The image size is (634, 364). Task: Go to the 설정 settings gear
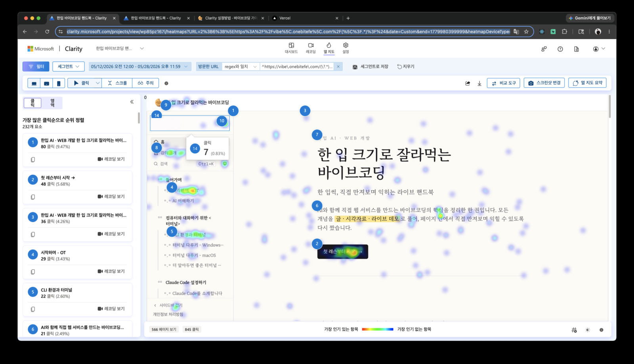(346, 48)
